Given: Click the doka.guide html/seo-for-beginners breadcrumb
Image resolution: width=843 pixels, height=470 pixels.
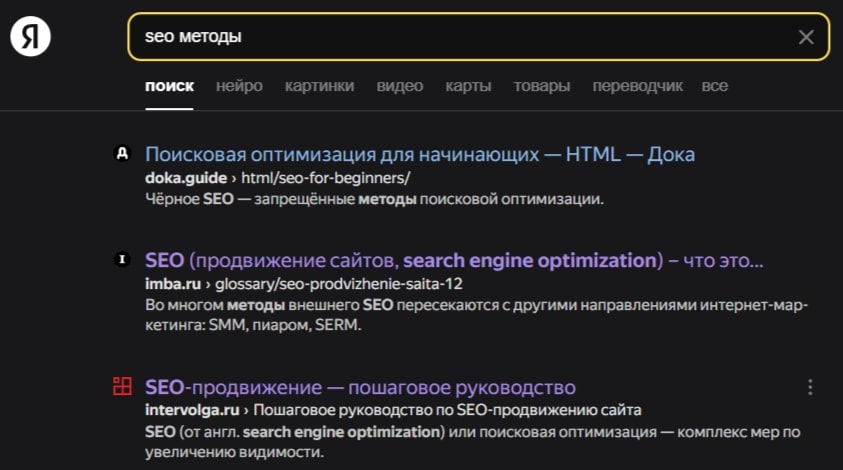Looking at the screenshot, I should coord(277,178).
